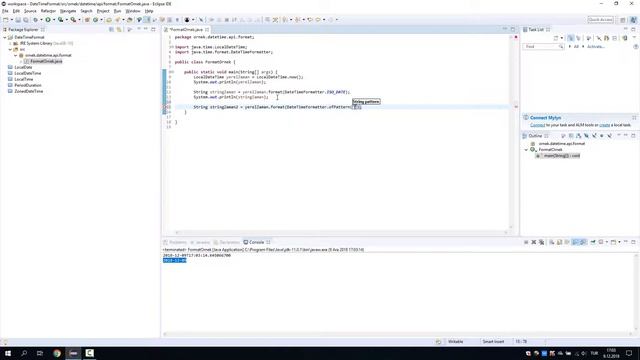
Task: Click the Collapse All icon in Package Explorer
Action: click(111, 29)
